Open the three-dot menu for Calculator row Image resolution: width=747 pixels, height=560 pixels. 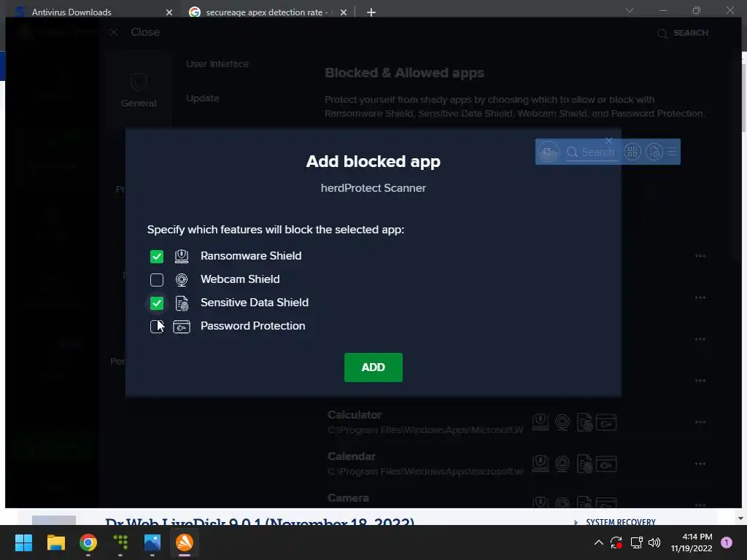[x=700, y=422]
